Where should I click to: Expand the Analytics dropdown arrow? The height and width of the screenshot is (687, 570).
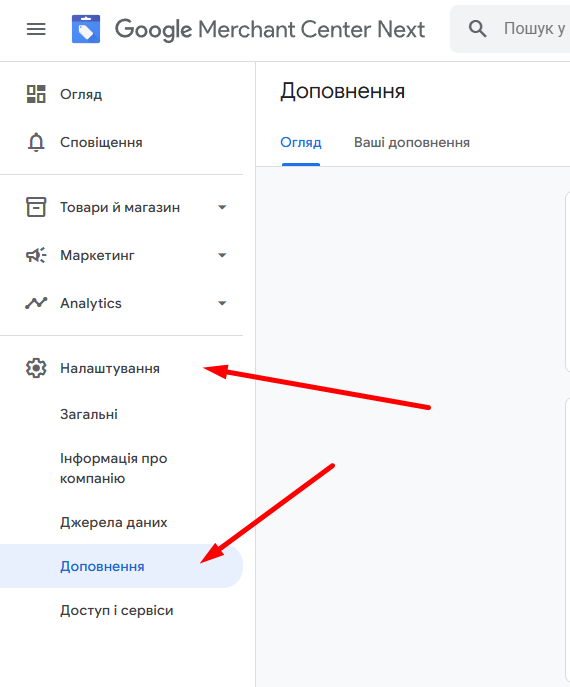click(222, 303)
